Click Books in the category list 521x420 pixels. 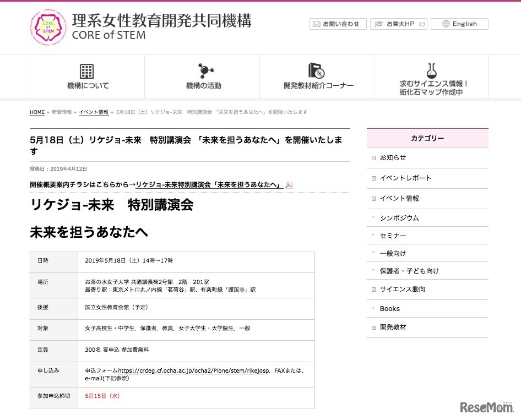tap(389, 309)
